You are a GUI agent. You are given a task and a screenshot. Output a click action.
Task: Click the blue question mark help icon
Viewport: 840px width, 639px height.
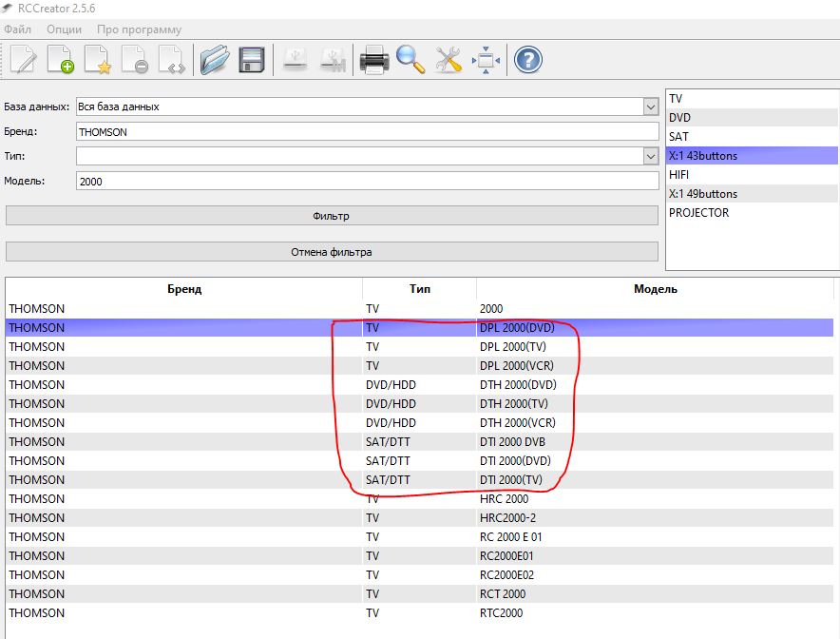(x=527, y=60)
